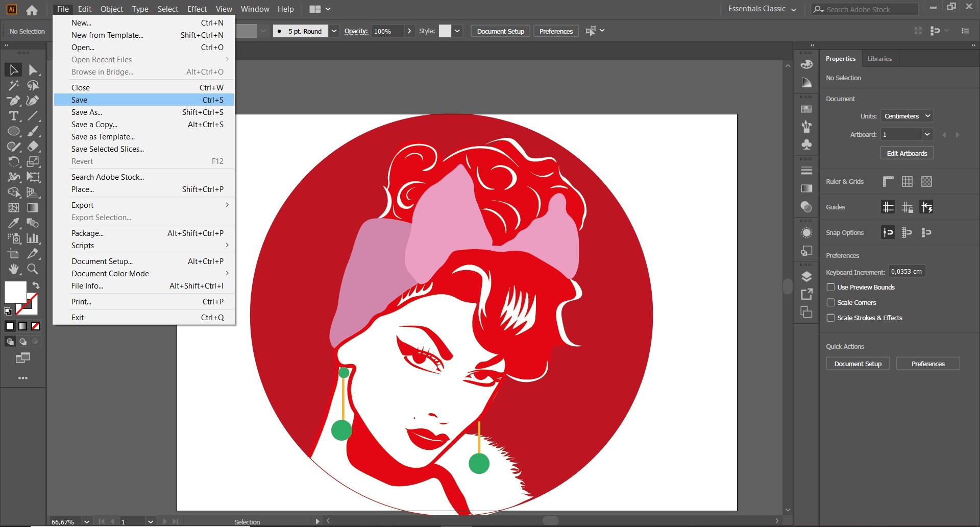This screenshot has height=527, width=980.
Task: Open the Units Centimeters dropdown
Action: point(907,116)
